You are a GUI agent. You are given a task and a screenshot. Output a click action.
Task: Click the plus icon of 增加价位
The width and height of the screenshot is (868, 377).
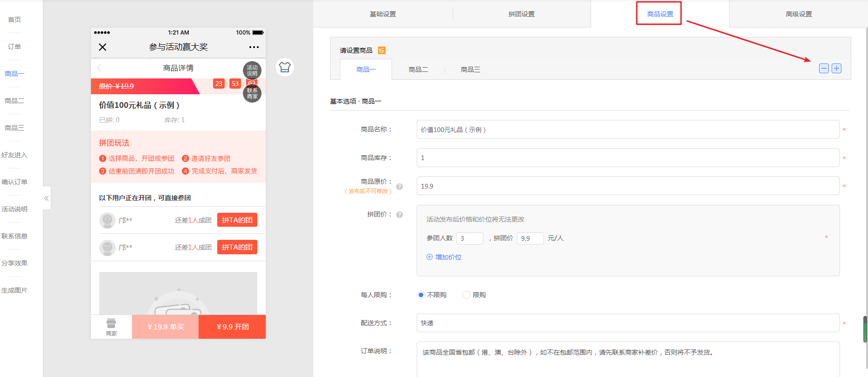(x=429, y=257)
